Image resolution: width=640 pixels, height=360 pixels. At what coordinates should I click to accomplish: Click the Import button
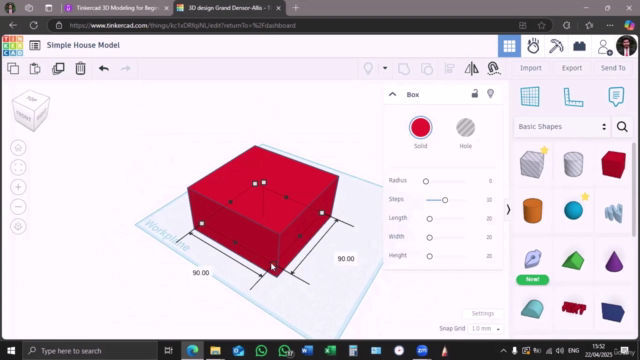531,68
